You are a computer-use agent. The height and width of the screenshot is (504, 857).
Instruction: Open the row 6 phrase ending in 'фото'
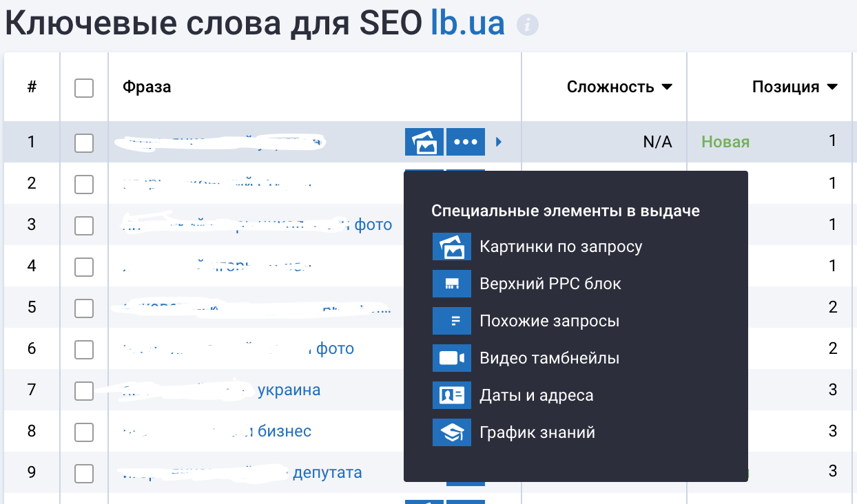[x=238, y=348]
